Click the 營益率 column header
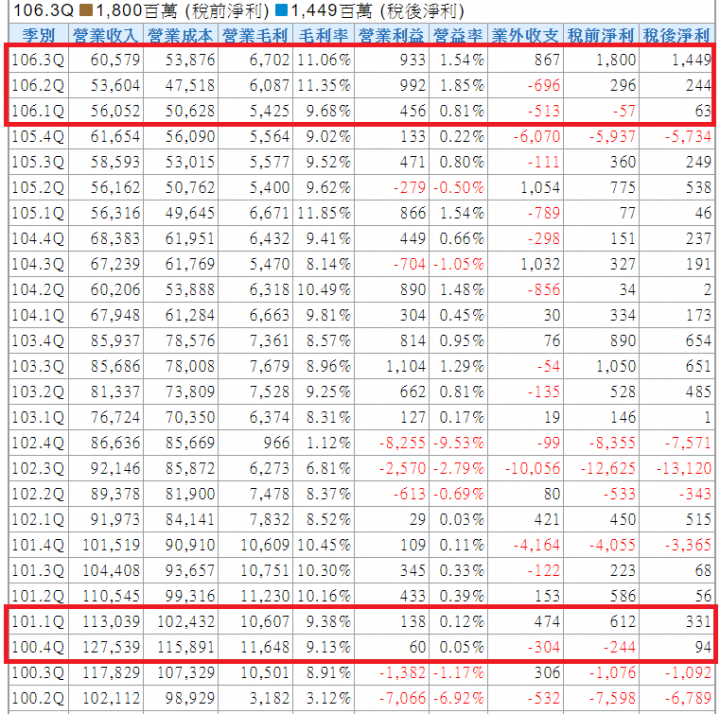Image resolution: width=720 pixels, height=714 pixels. tap(458, 35)
